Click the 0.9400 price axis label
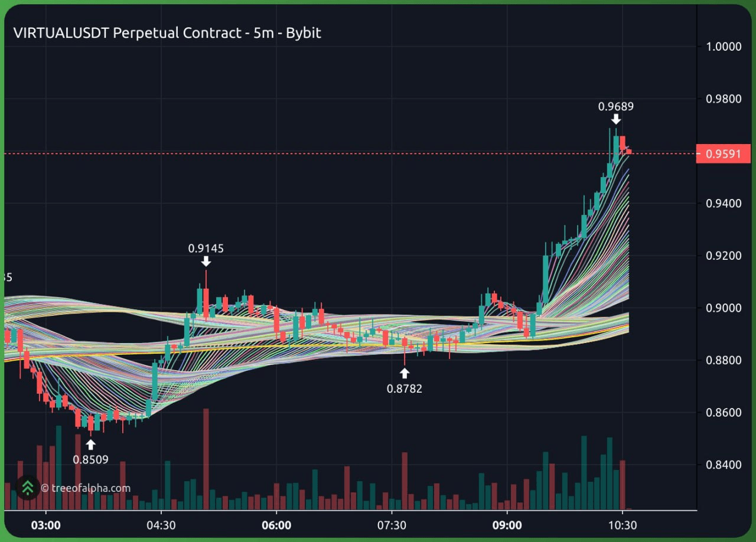Viewport: 756px width, 542px height. [724, 204]
